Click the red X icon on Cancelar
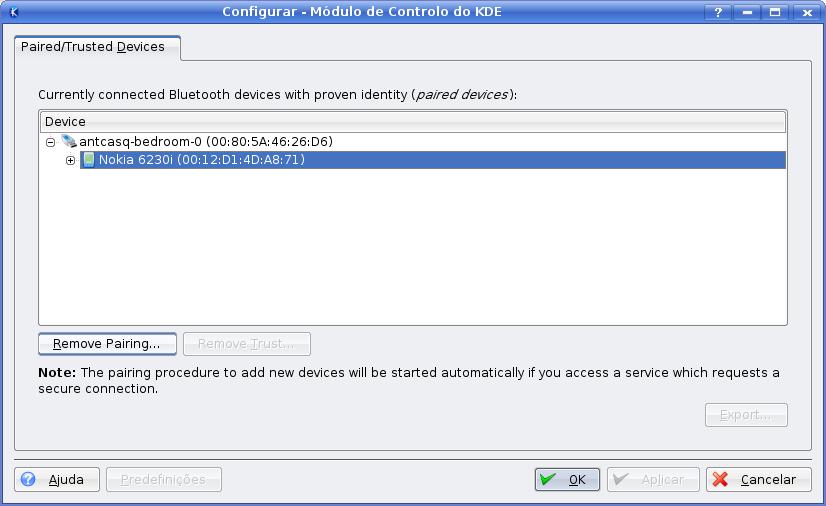 coord(720,479)
